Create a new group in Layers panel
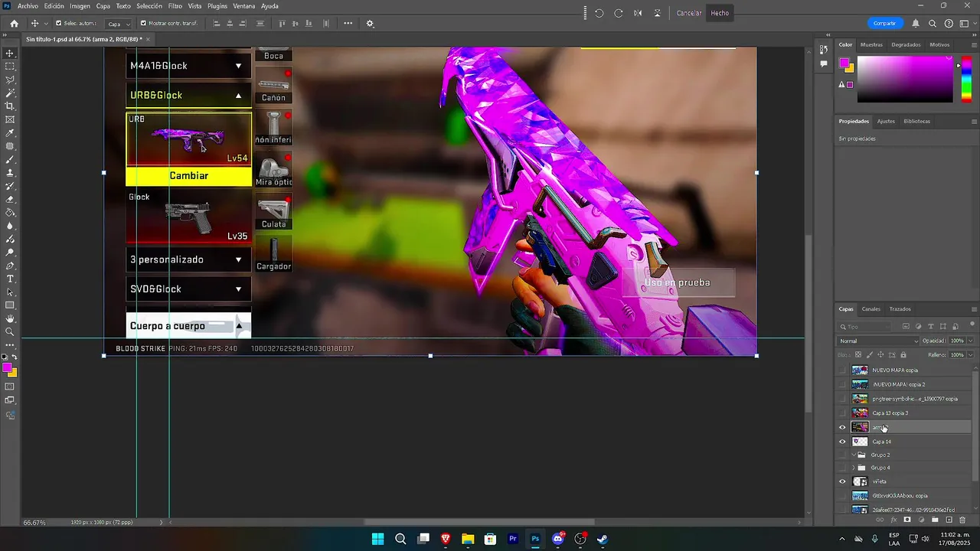Viewport: 980px width, 551px height. [x=935, y=520]
